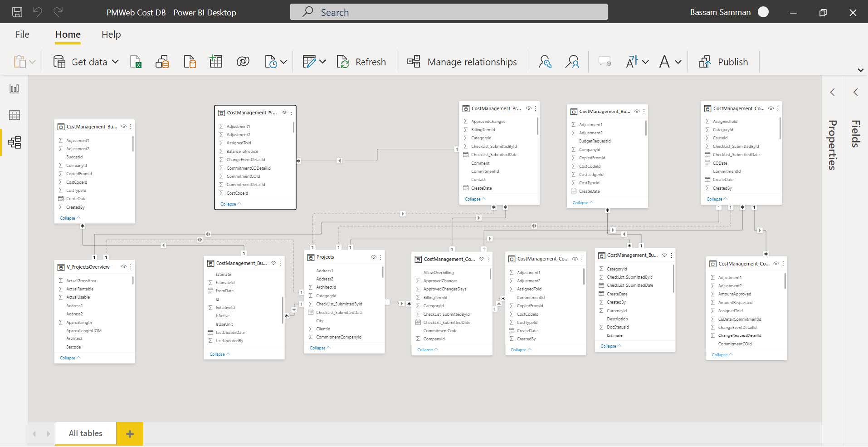Image resolution: width=868 pixels, height=447 pixels.
Task: Click previous layout tab arrow
Action: (x=34, y=434)
